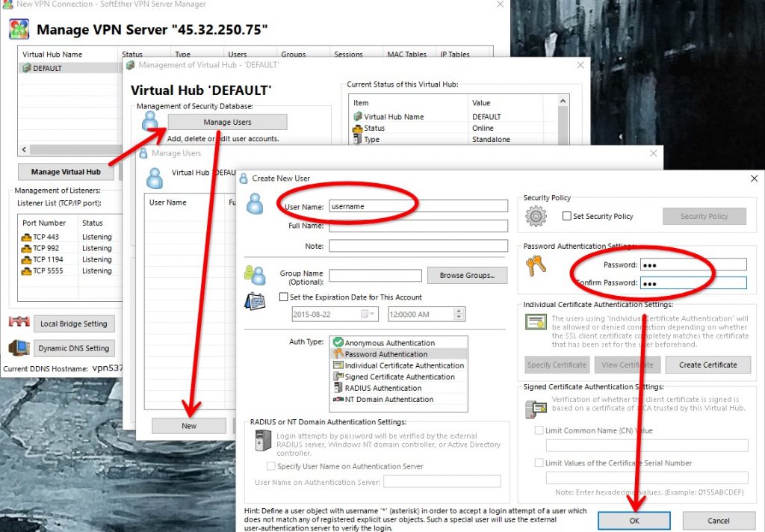This screenshot has height=532, width=765.
Task: Enable Set Security Policy checkbox
Action: click(567, 217)
